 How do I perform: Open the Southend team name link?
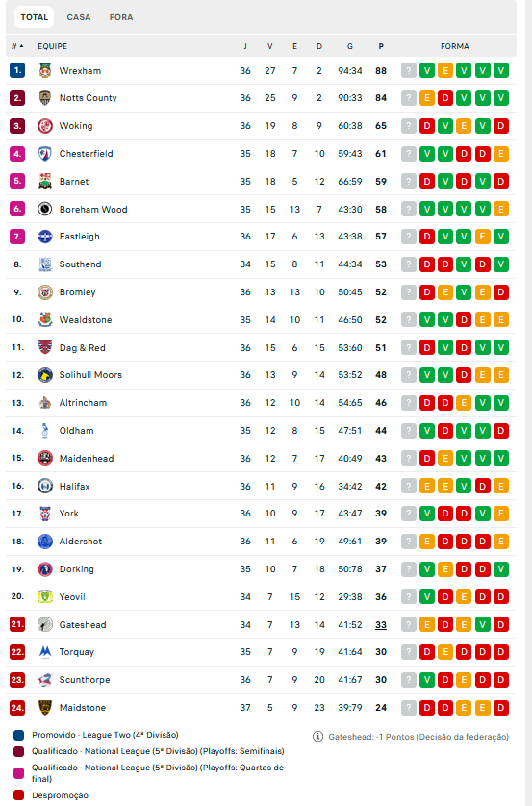pos(80,264)
